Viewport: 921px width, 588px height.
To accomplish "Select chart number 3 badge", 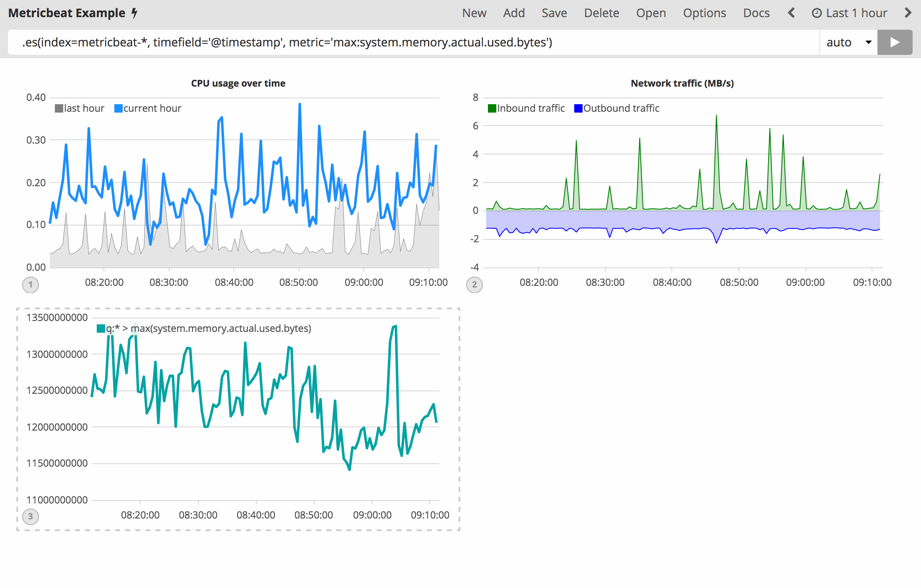I will [x=31, y=516].
